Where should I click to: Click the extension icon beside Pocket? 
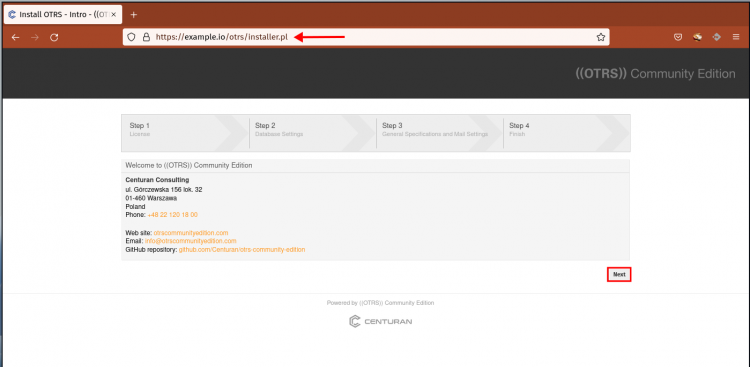(x=697, y=37)
